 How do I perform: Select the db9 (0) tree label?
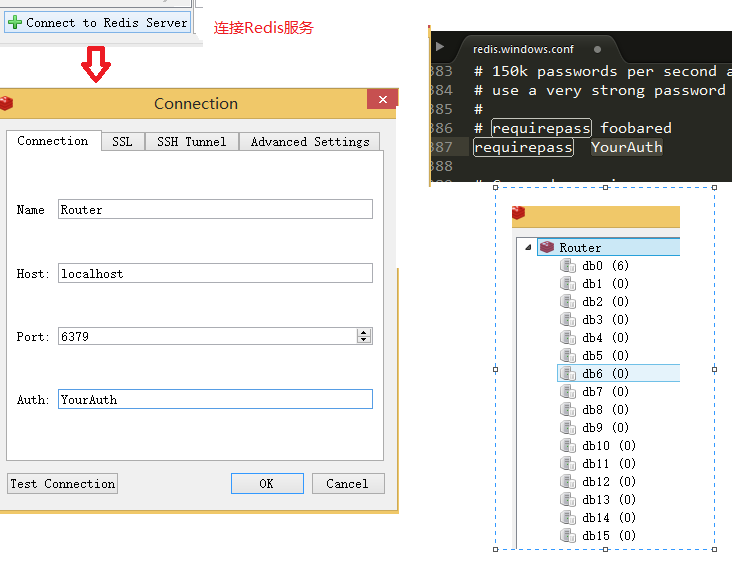click(x=605, y=428)
